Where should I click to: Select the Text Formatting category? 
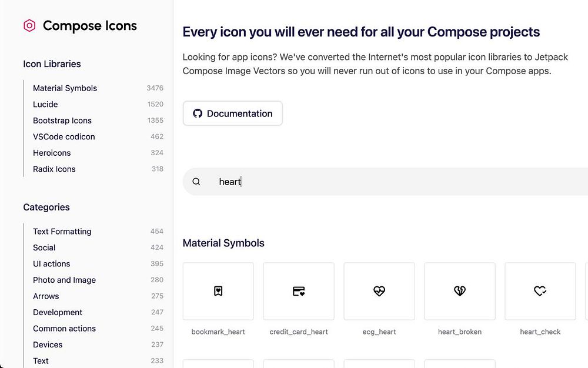click(62, 232)
